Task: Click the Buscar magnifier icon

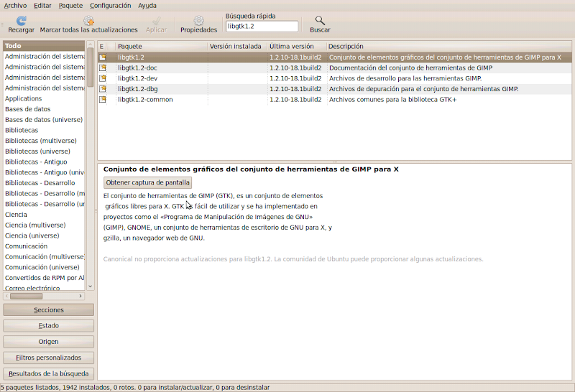Action: pyautogui.click(x=320, y=21)
